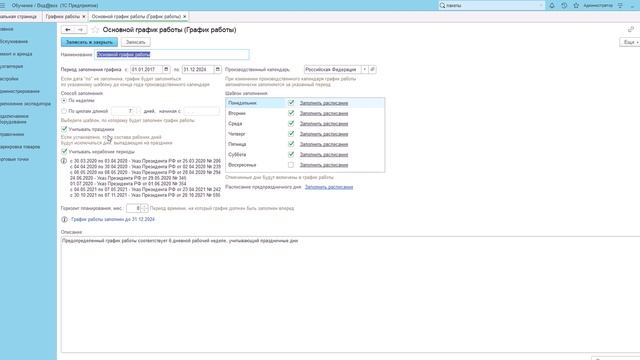Select the 'По циклам длиной' radio button

click(x=64, y=111)
